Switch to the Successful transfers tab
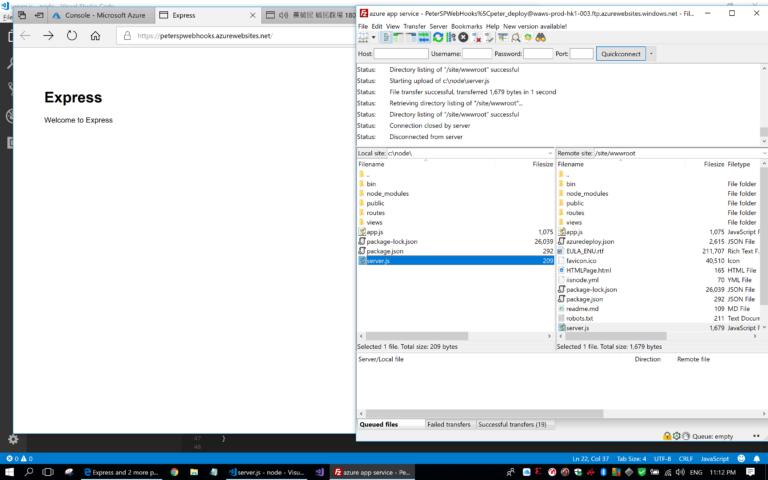 click(x=512, y=425)
